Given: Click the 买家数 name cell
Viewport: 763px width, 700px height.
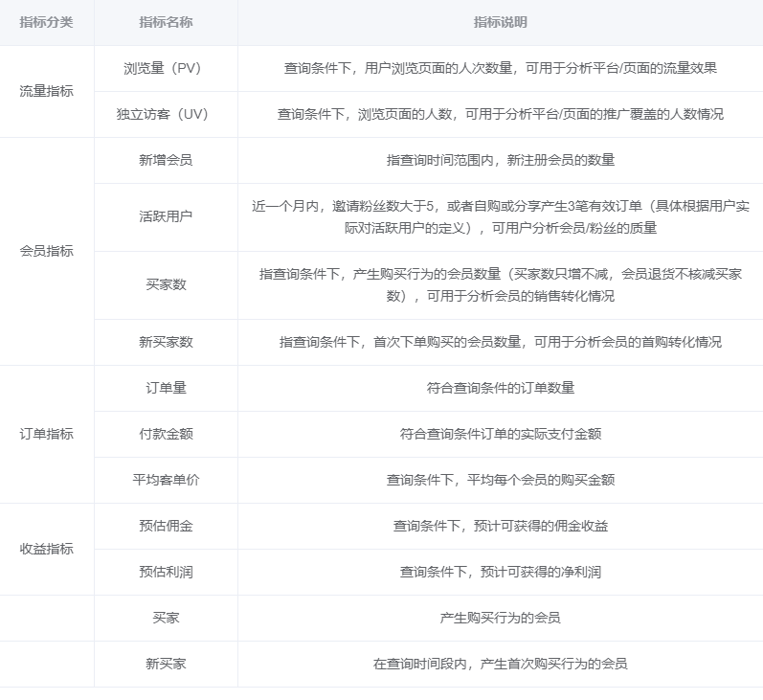Looking at the screenshot, I should click(166, 284).
